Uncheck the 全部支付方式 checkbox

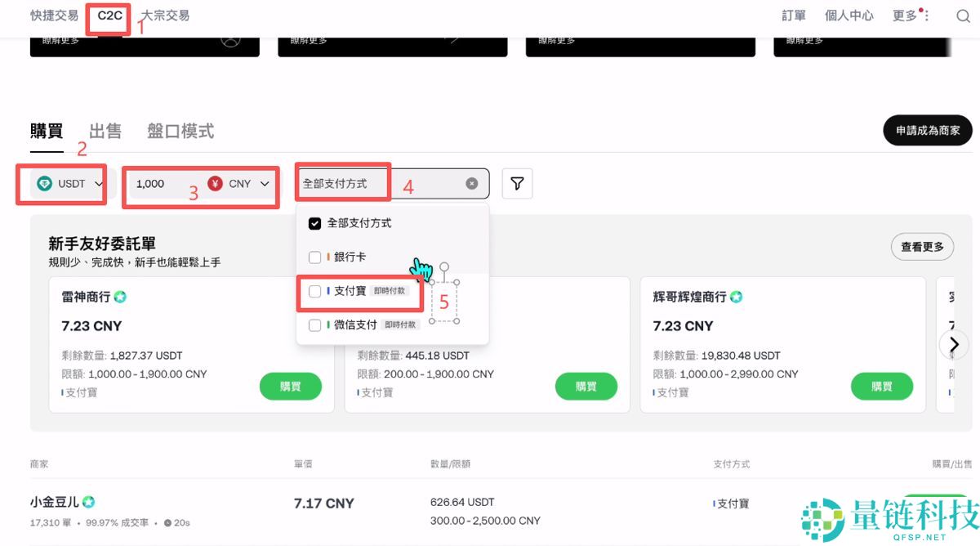[313, 222]
